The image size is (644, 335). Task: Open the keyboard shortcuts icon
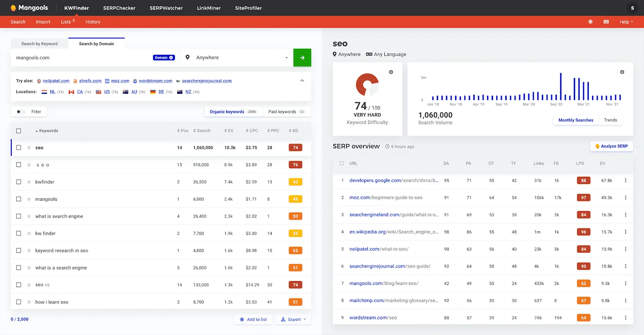(x=606, y=22)
